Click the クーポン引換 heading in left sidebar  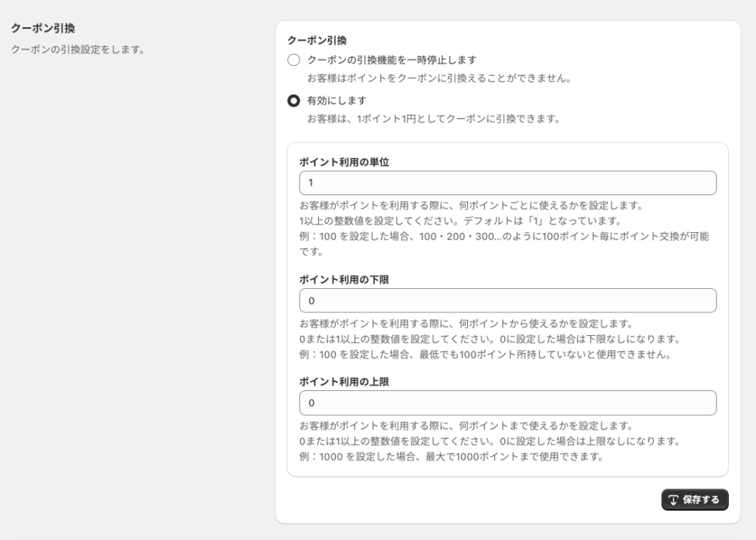(x=42, y=29)
